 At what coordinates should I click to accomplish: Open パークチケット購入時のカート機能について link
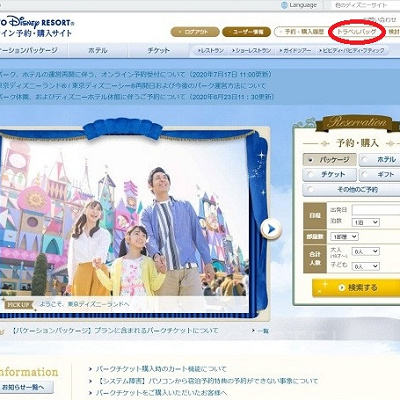pyautogui.click(x=161, y=369)
